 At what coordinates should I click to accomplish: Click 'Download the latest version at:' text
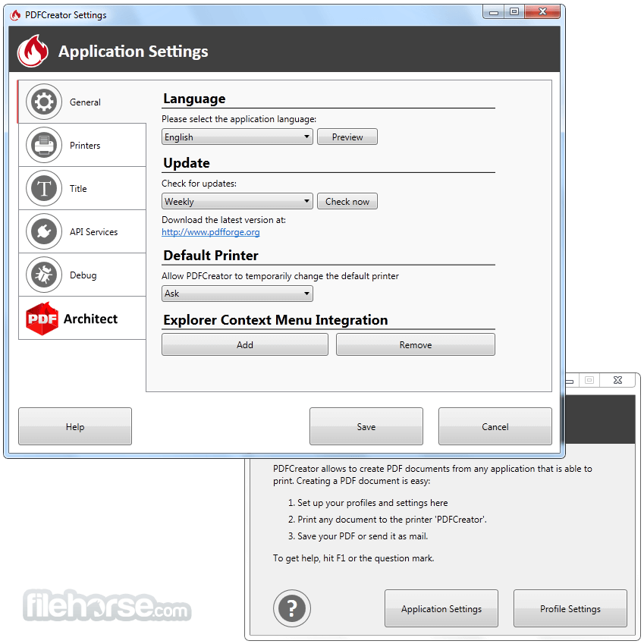pyautogui.click(x=224, y=220)
